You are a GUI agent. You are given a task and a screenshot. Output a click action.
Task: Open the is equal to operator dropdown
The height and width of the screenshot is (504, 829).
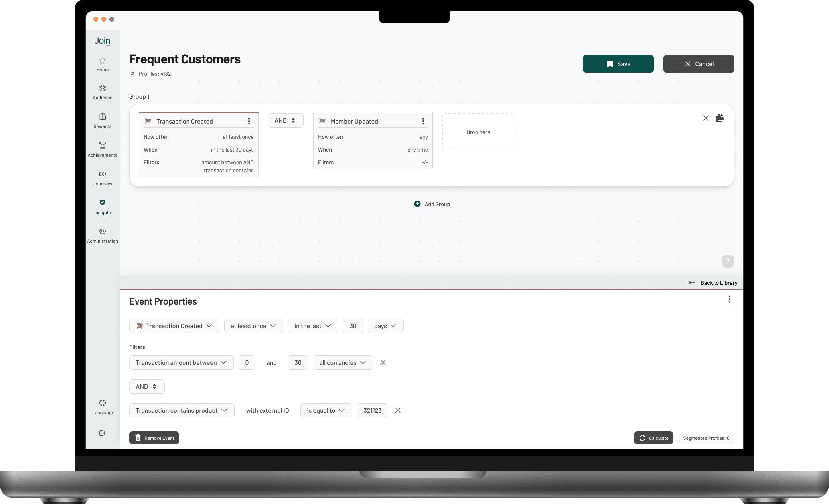click(326, 410)
